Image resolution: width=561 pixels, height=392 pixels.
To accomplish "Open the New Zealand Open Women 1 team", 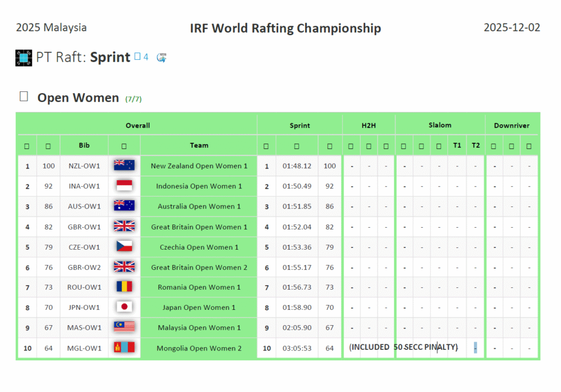I will click(x=199, y=166).
